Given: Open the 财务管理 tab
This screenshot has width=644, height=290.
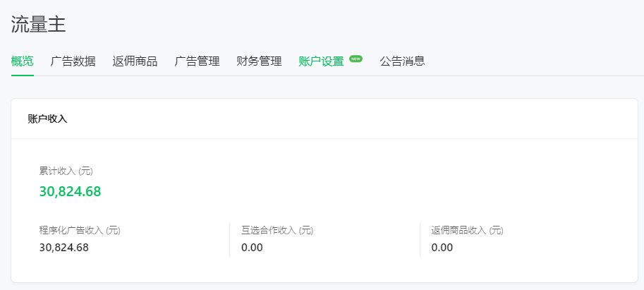Looking at the screenshot, I should point(259,61).
